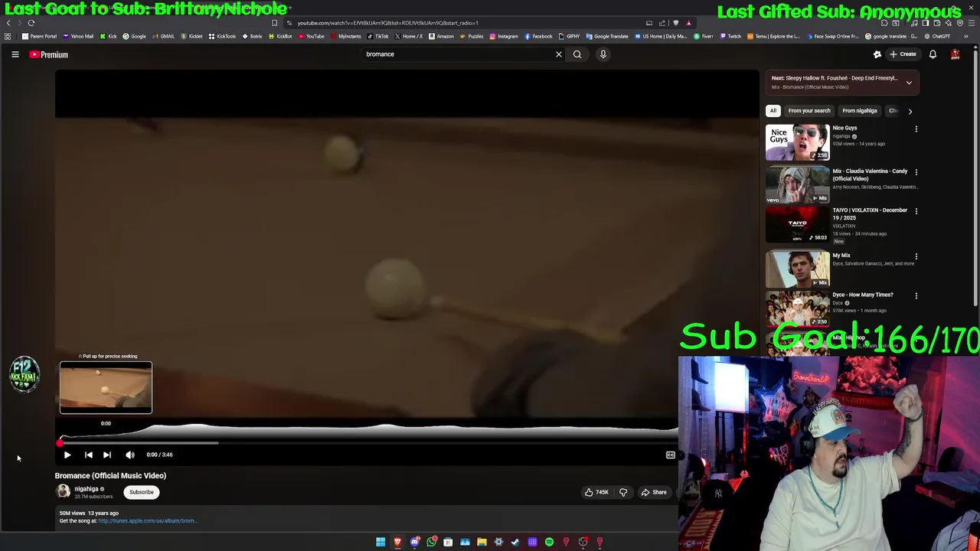The image size is (980, 551).
Task: Open GMAIL bookmark
Action: 164,36
